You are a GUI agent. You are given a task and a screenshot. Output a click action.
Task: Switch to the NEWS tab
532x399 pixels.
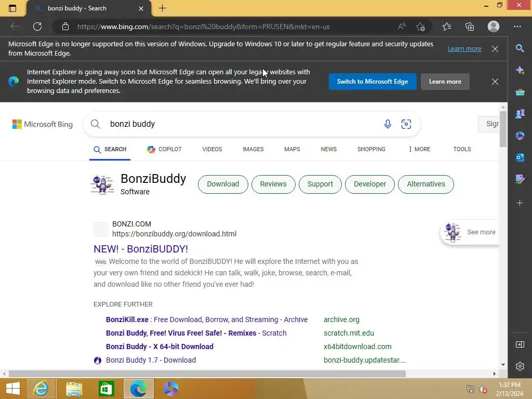coord(329,149)
